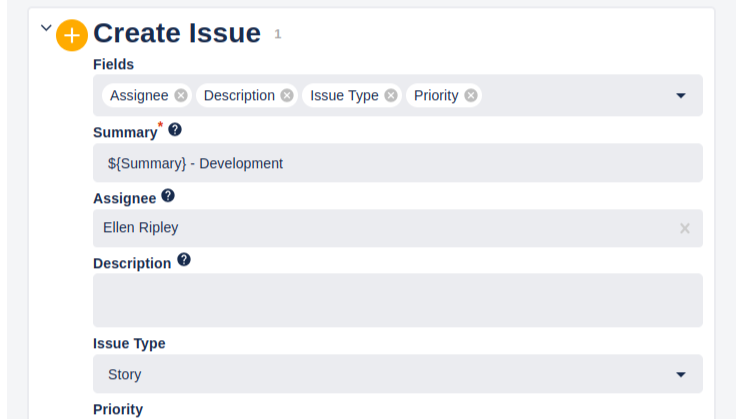
Task: Remove the Assignee field chip
Action: 181,95
